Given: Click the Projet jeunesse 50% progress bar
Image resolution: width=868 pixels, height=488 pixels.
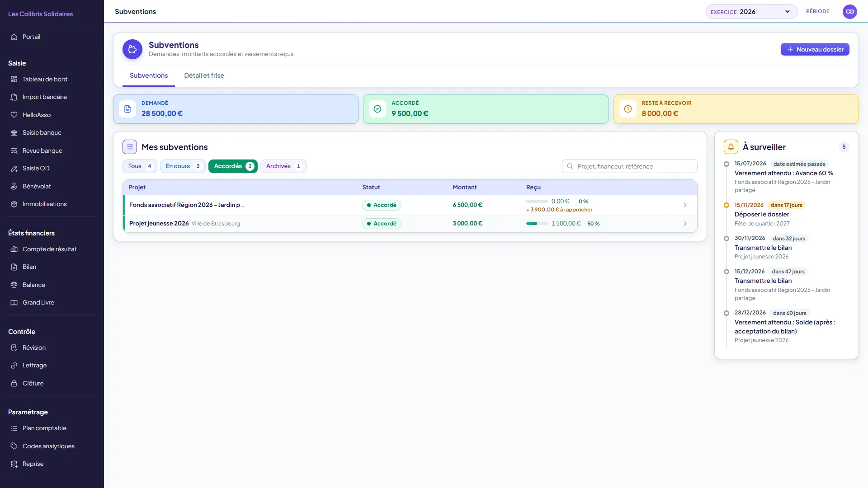Looking at the screenshot, I should click(537, 224).
